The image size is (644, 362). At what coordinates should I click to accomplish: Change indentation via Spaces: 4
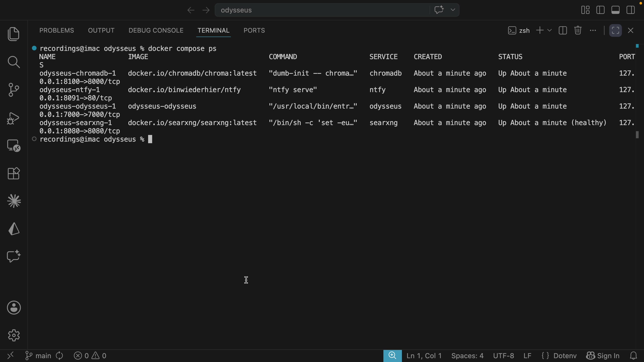(x=467, y=356)
